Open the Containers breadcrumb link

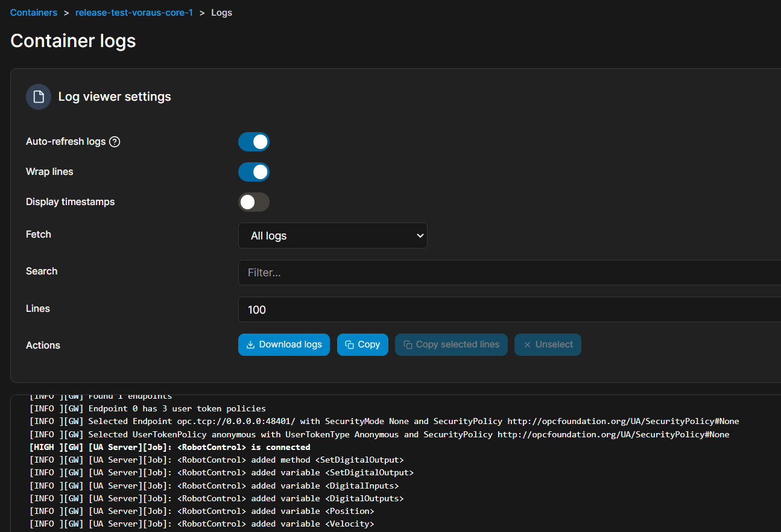[x=34, y=13]
